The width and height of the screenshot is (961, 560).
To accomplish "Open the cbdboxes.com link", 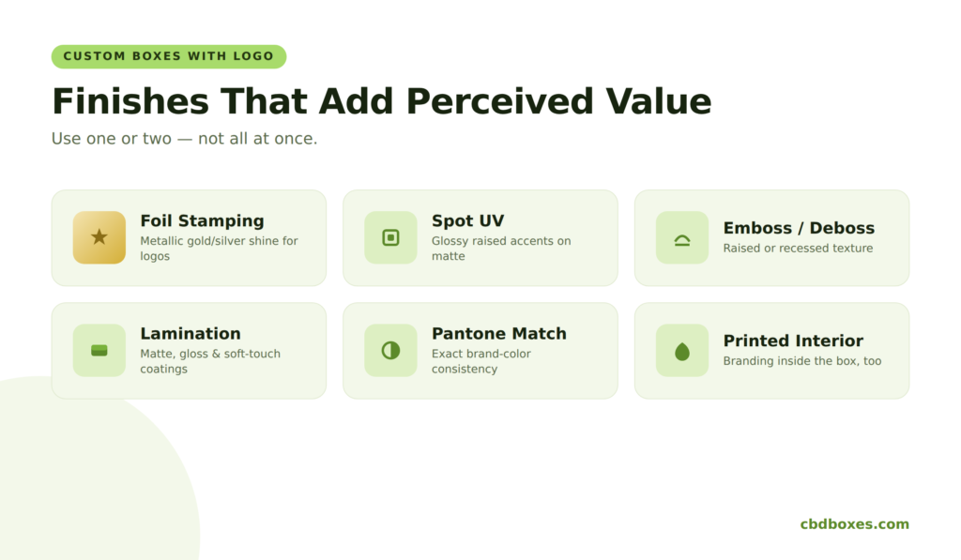I will [x=854, y=523].
